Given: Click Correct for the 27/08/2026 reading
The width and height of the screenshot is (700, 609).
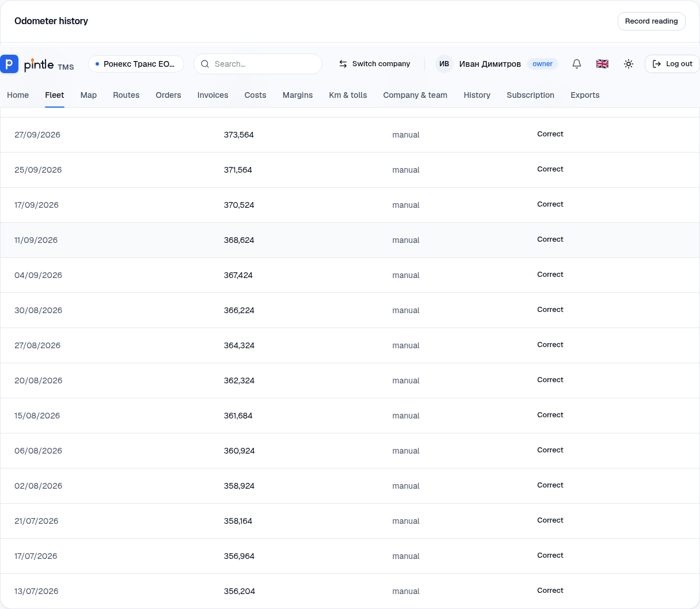Looking at the screenshot, I should 550,345.
